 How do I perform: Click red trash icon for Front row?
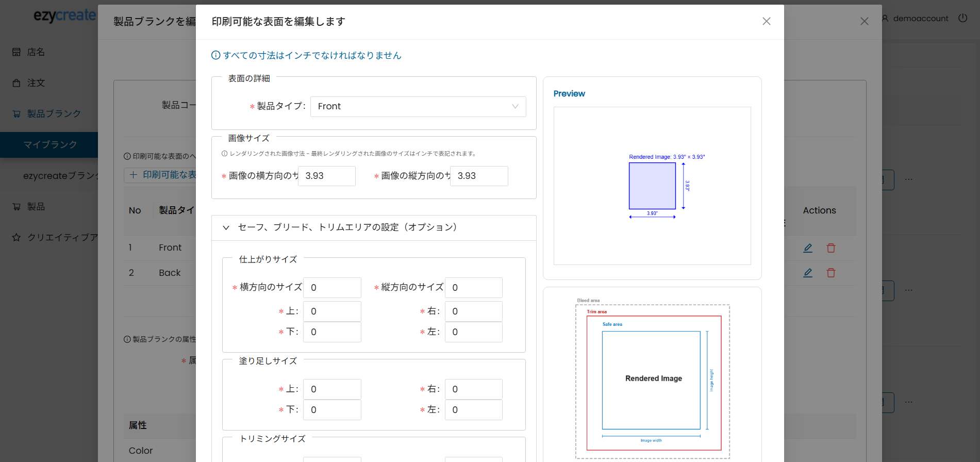tap(830, 248)
